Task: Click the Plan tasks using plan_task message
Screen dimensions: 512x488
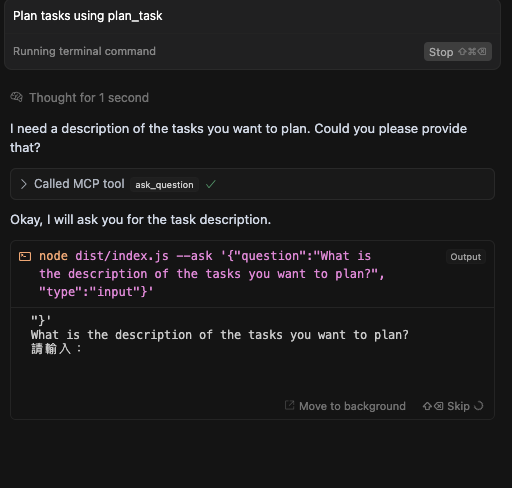Action: pyautogui.click(x=88, y=16)
